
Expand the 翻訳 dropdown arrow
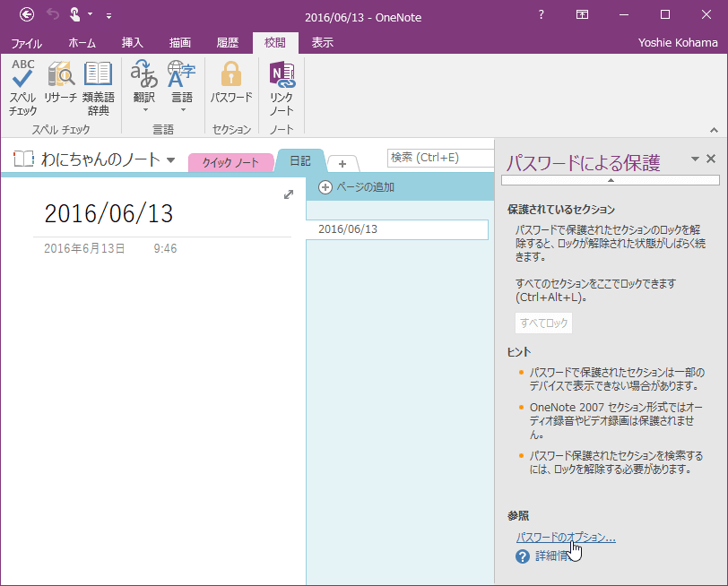(x=145, y=110)
